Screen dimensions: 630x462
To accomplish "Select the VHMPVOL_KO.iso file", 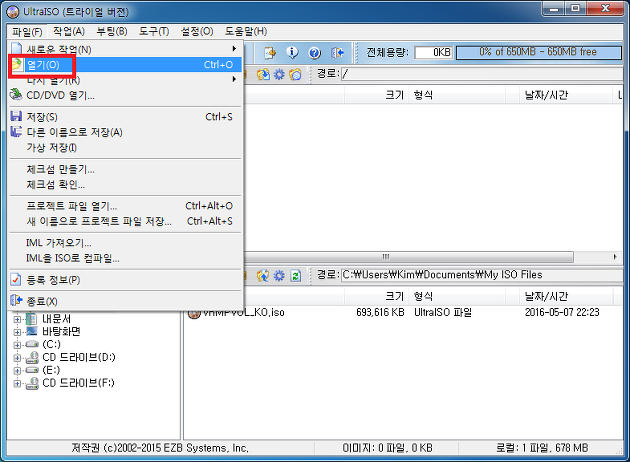I will click(x=243, y=312).
